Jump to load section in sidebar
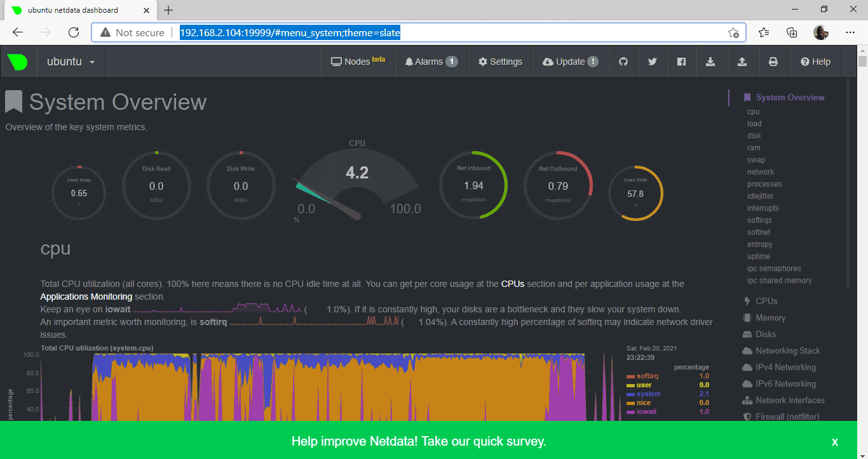The width and height of the screenshot is (868, 459). (x=754, y=124)
